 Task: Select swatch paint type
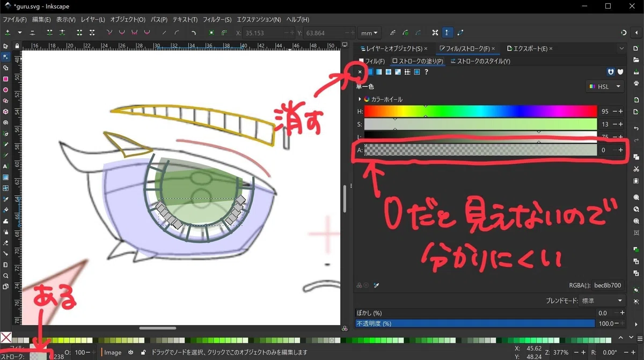[x=416, y=72]
